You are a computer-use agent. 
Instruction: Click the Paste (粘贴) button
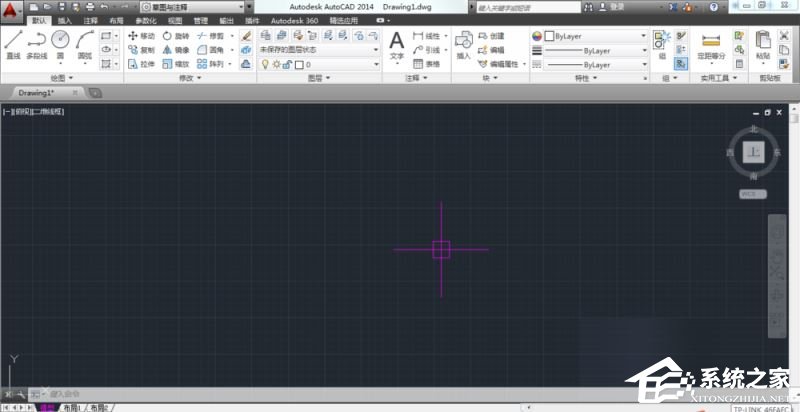(x=763, y=46)
